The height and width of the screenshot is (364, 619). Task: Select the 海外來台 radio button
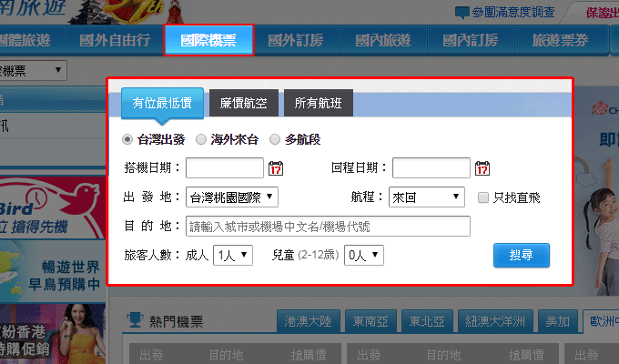click(x=201, y=139)
